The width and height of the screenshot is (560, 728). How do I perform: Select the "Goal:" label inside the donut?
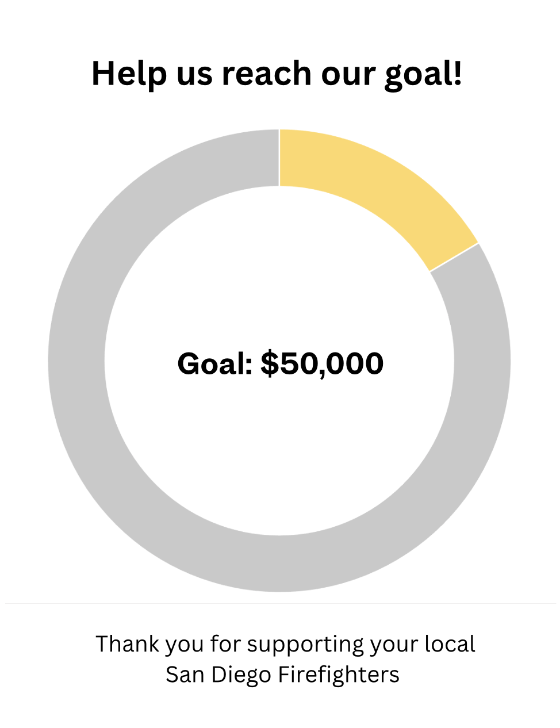[x=215, y=363]
